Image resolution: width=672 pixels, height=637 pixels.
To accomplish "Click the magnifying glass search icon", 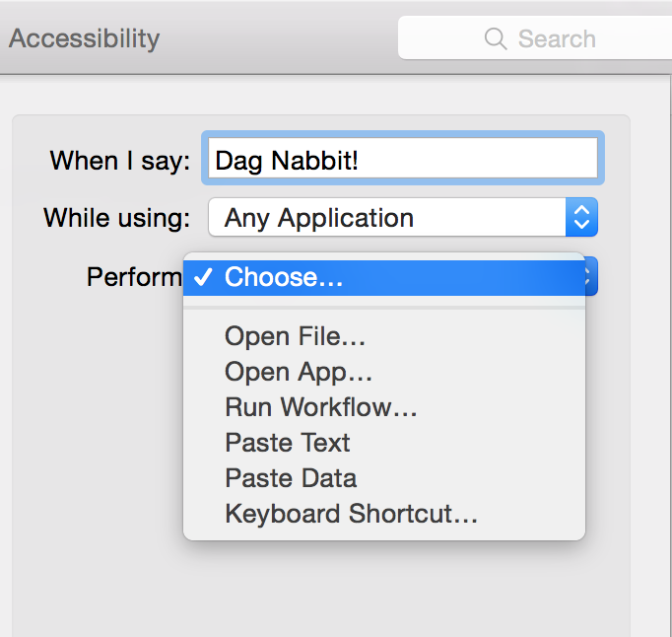I will [x=495, y=38].
